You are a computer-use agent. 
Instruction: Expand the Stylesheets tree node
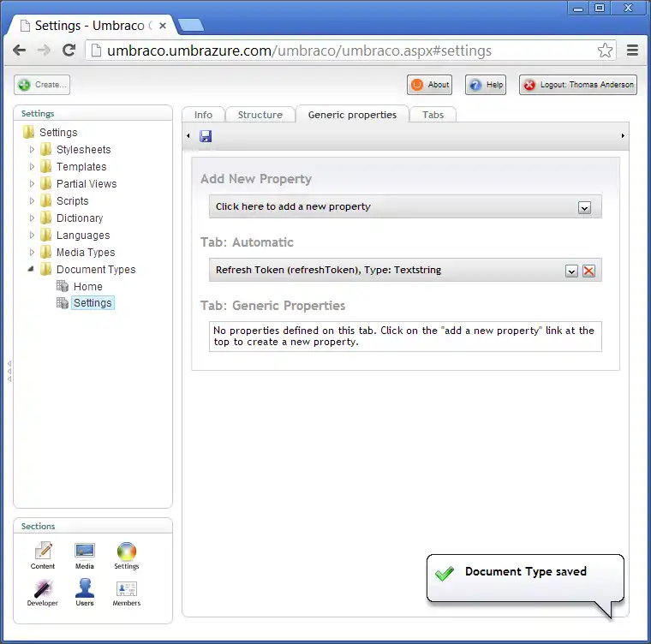32,149
